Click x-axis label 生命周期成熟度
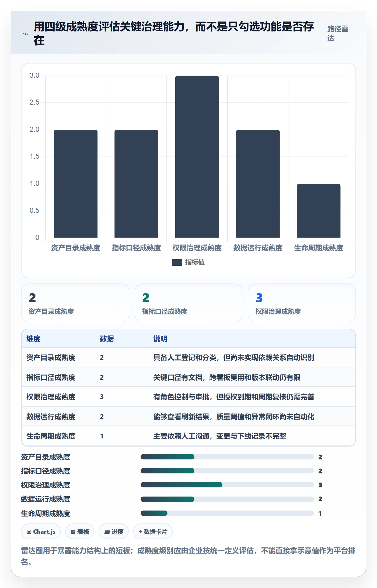Screen dimensions: 377x588 (x=319, y=248)
